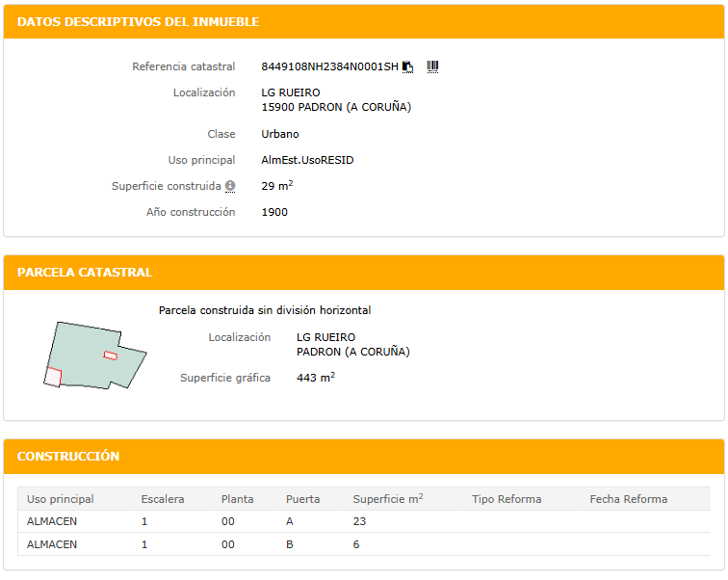728x580 pixels.
Task: Click the Superficie m² column header
Action: 388,499
